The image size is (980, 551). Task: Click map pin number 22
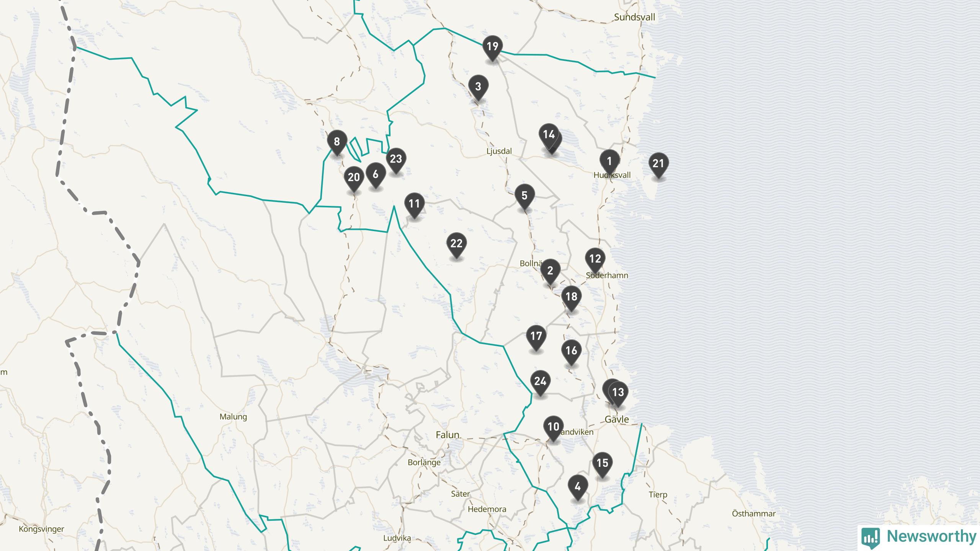pyautogui.click(x=456, y=245)
